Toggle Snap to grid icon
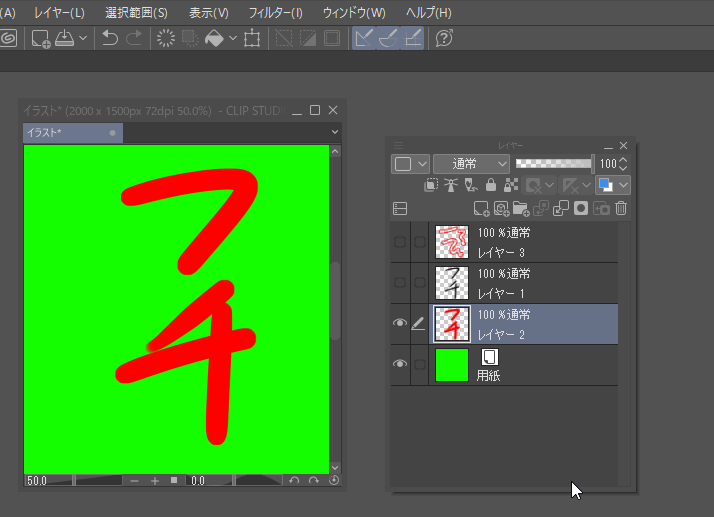Viewport: 714px width, 517px height. [x=413, y=38]
